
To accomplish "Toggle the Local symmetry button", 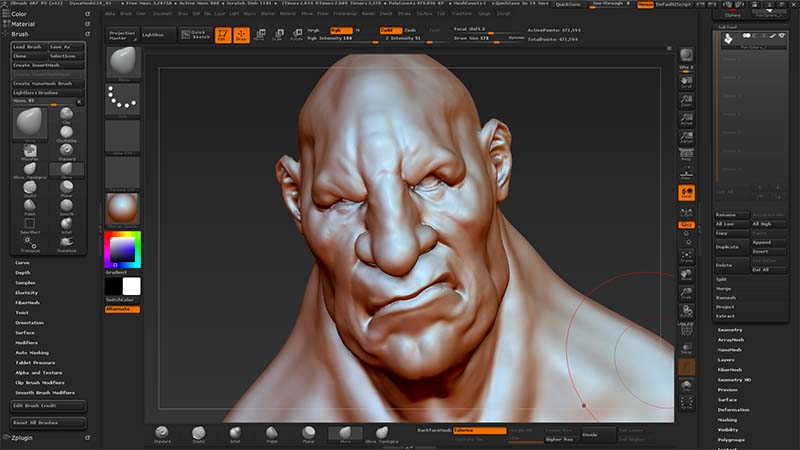I will [686, 193].
